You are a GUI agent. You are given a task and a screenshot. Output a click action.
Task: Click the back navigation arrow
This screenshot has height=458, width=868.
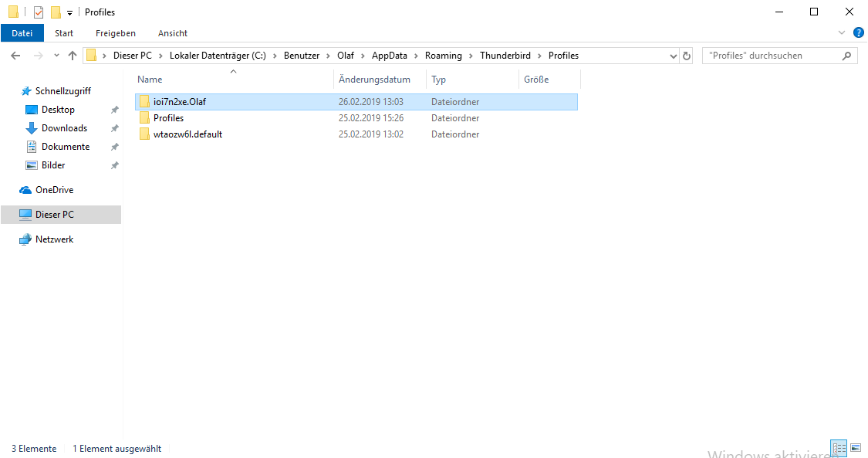click(15, 56)
